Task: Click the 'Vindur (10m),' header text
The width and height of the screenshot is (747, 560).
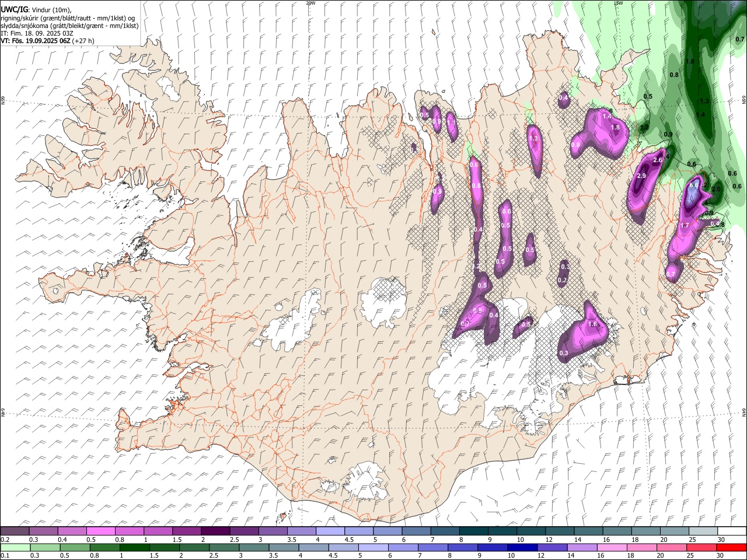Action: pyautogui.click(x=51, y=10)
